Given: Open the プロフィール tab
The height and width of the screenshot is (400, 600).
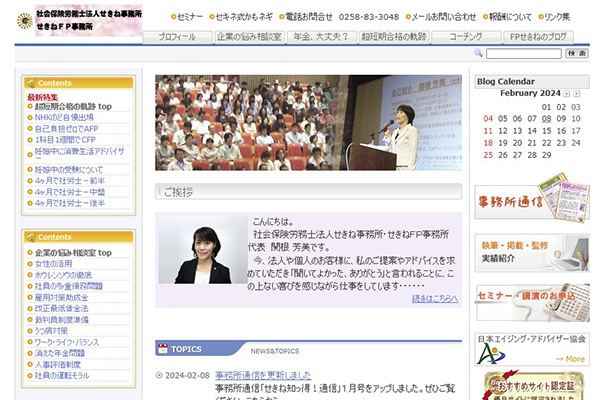Looking at the screenshot, I should (177, 36).
